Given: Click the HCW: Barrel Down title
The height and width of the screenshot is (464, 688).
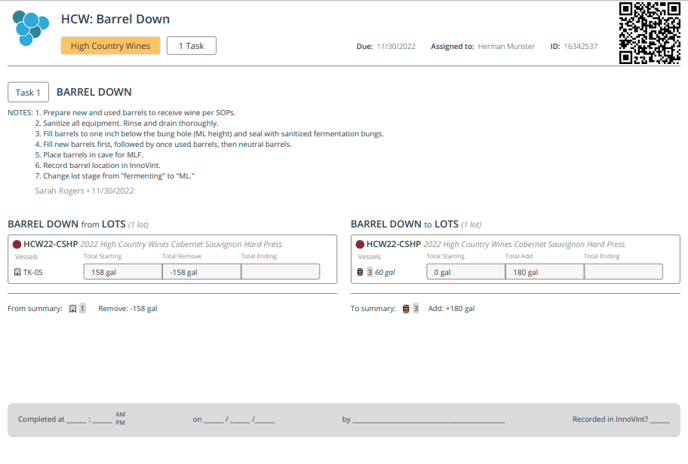Looking at the screenshot, I should click(x=115, y=19).
